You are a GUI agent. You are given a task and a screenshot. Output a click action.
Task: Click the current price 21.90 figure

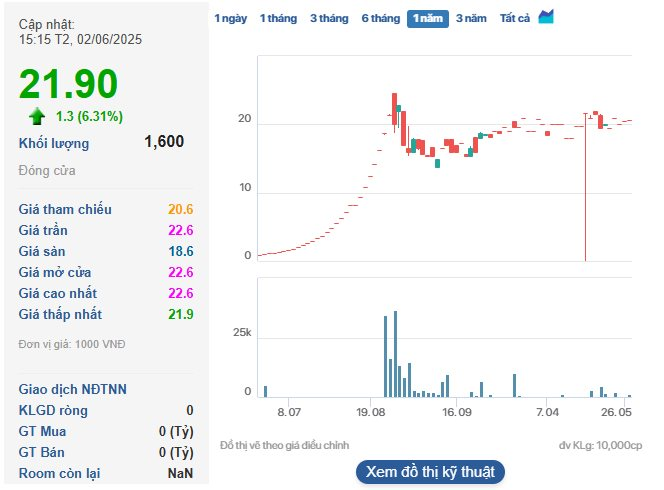(x=68, y=83)
